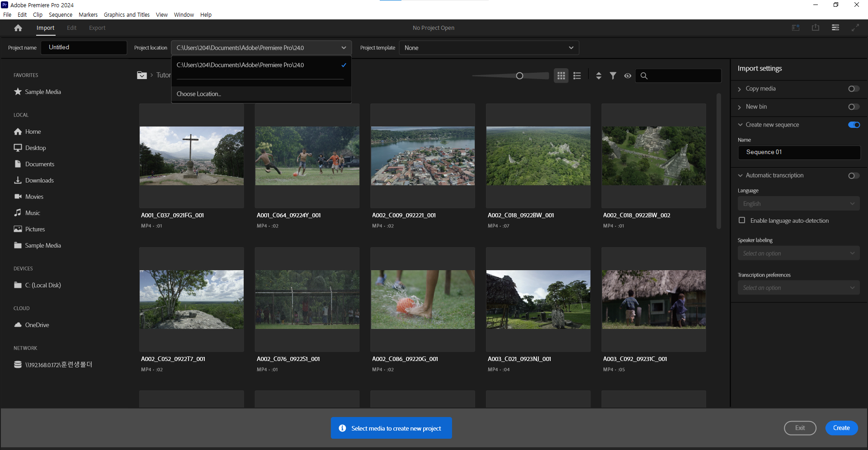868x450 pixels.
Task: Click the Create button
Action: coord(841,428)
